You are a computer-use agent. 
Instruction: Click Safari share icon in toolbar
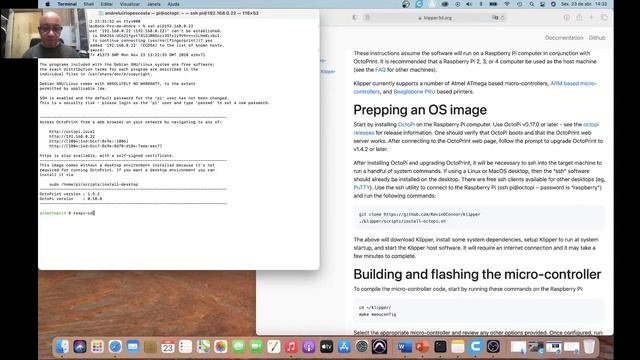579,18
